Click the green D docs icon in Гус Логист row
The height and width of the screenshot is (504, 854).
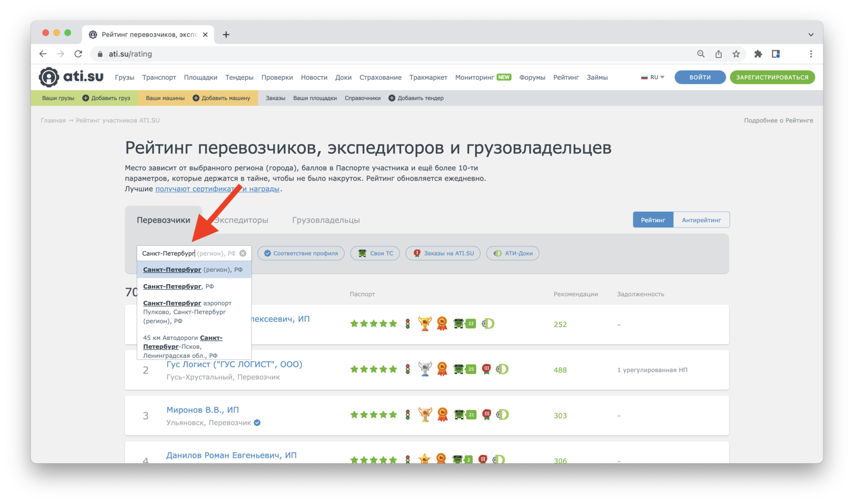[502, 369]
